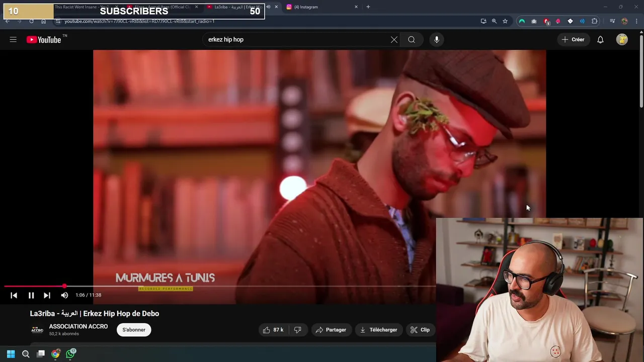Mute the video with the speaker icon
Screen dimensions: 644x362
click(64, 296)
